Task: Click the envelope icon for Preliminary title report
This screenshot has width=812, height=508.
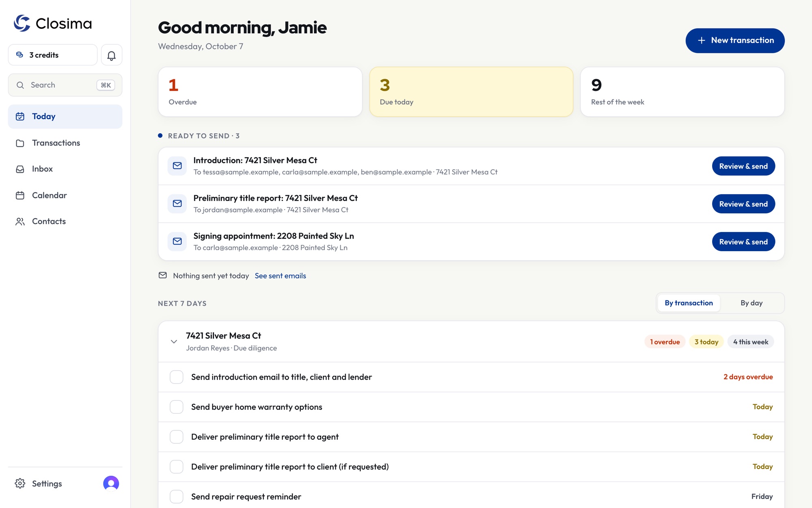Action: [177, 204]
